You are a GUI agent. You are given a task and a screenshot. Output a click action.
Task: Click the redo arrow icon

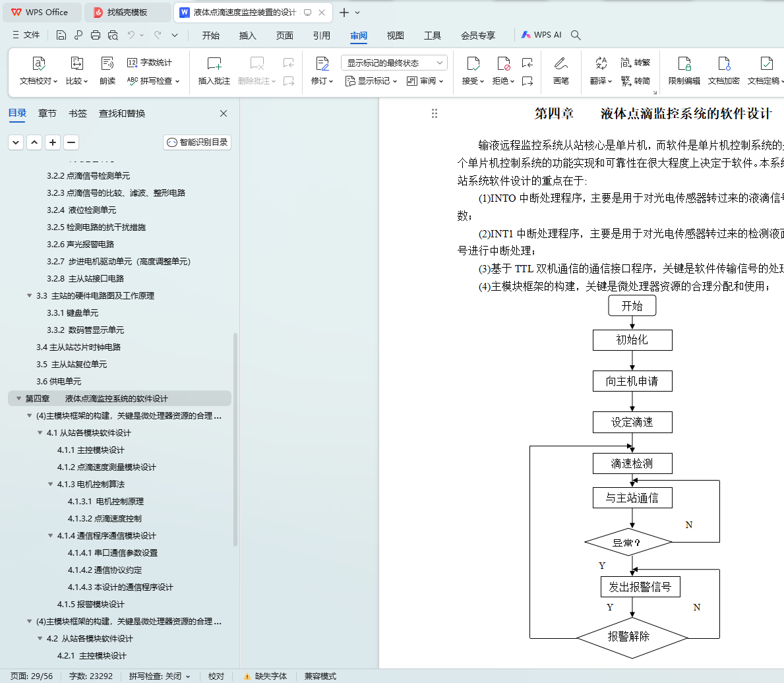tap(158, 35)
